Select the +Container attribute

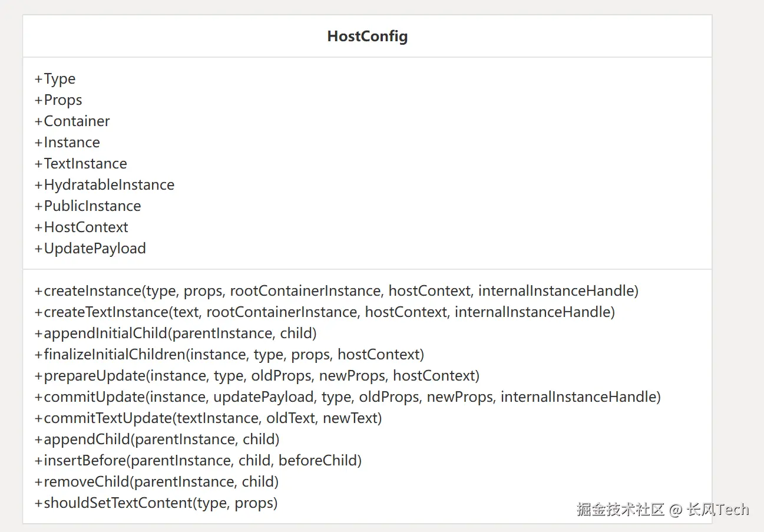click(x=72, y=121)
